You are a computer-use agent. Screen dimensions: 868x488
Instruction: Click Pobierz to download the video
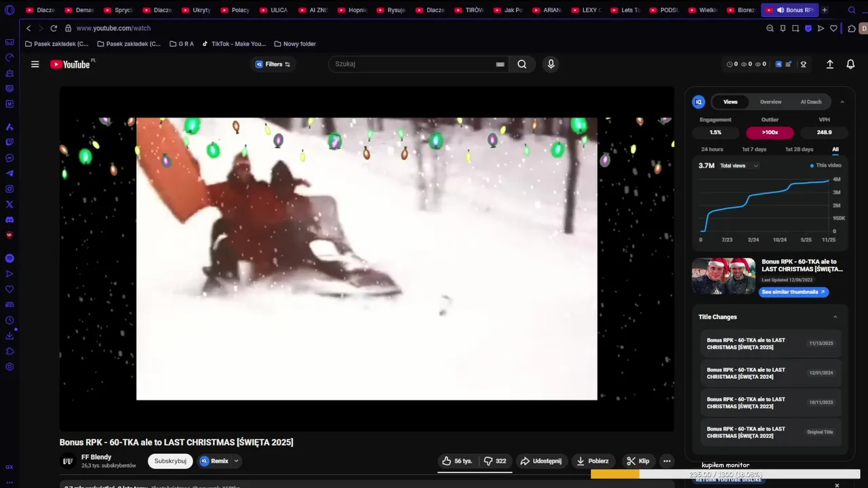coord(592,461)
